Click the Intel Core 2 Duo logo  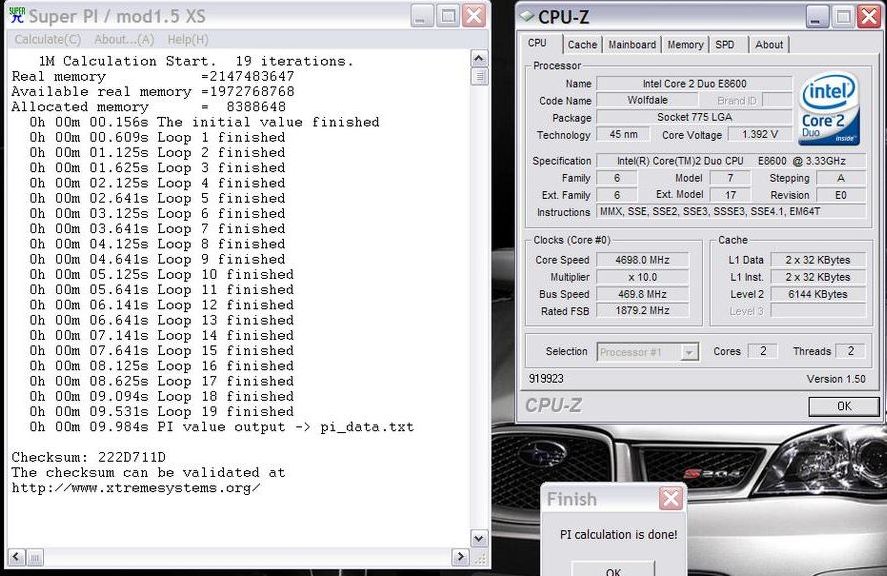[829, 109]
